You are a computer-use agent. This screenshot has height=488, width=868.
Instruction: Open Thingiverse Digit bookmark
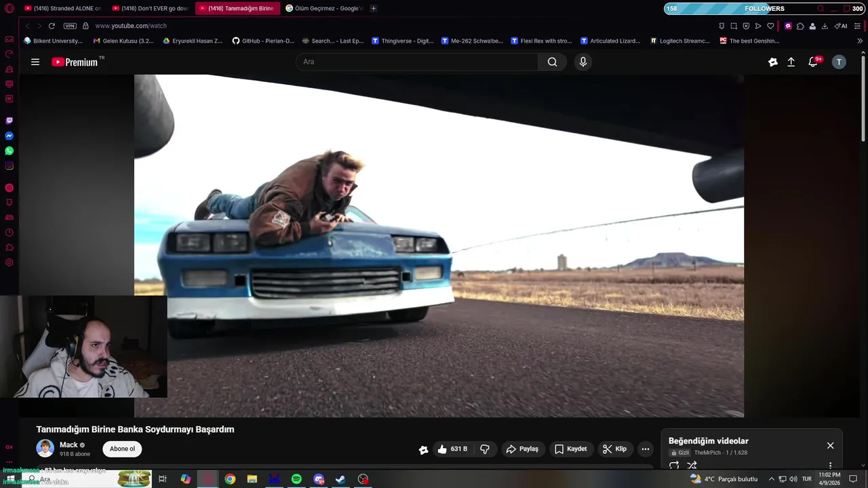click(403, 41)
